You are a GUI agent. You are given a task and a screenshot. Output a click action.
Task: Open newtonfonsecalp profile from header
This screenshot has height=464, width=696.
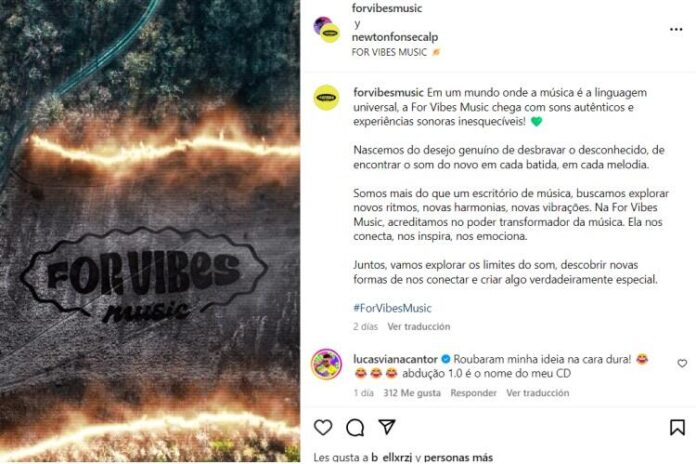395,37
